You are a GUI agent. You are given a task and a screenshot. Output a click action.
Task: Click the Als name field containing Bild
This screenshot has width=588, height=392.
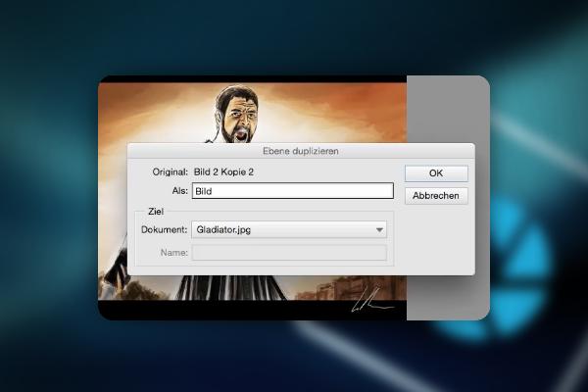coord(292,191)
